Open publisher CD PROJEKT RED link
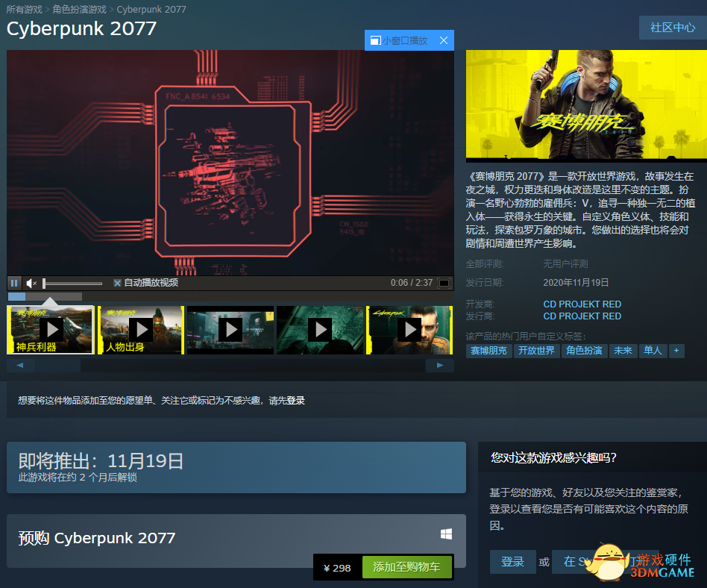Viewport: 707px width, 588px height. (582, 316)
